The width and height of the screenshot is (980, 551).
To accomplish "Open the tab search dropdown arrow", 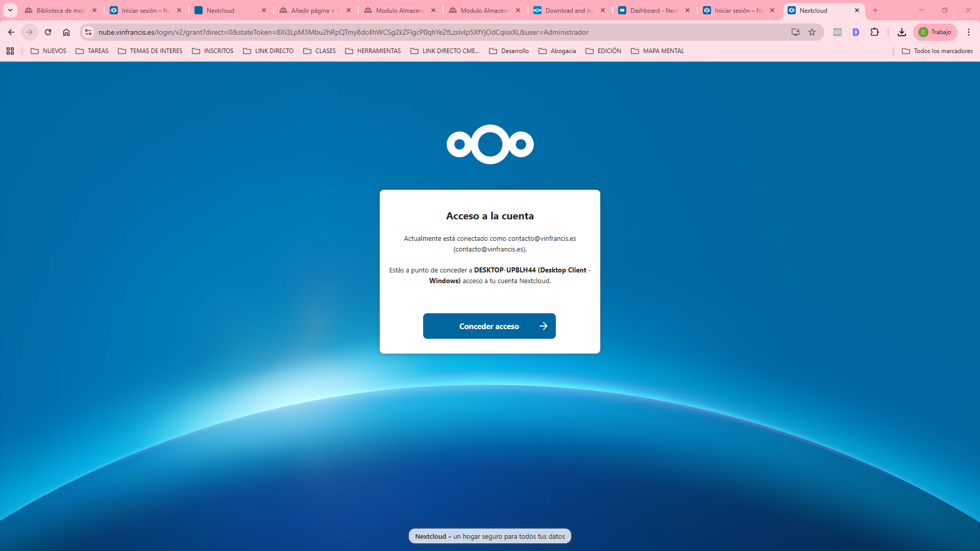I will pyautogui.click(x=10, y=10).
